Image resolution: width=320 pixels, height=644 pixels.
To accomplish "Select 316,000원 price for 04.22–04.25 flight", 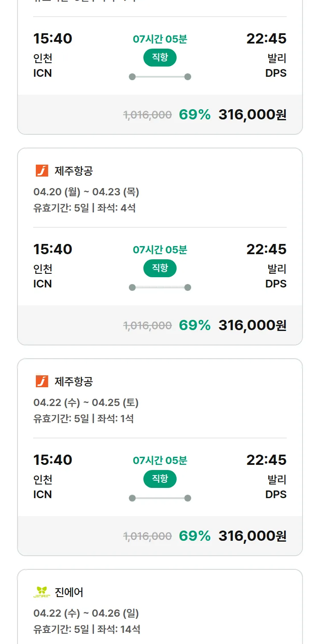I will pyautogui.click(x=252, y=536).
